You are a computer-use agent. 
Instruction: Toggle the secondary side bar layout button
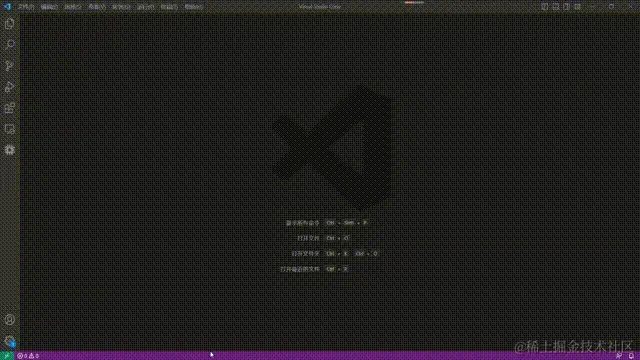[567, 7]
